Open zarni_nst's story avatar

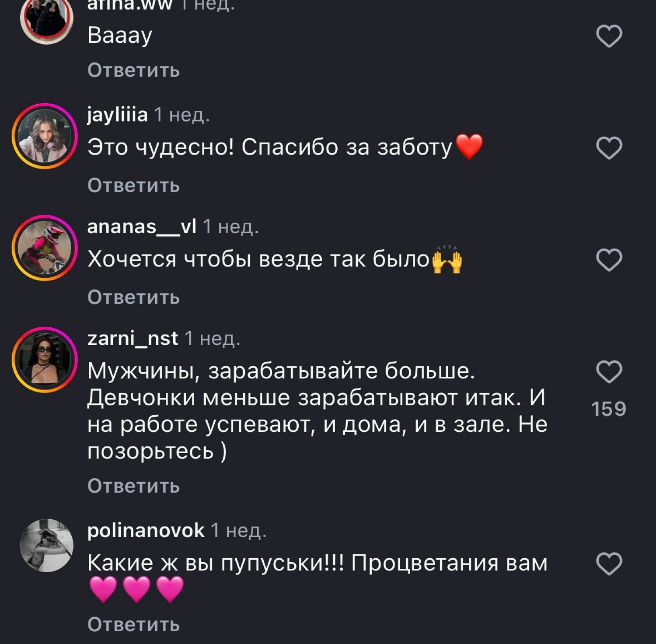click(x=45, y=359)
